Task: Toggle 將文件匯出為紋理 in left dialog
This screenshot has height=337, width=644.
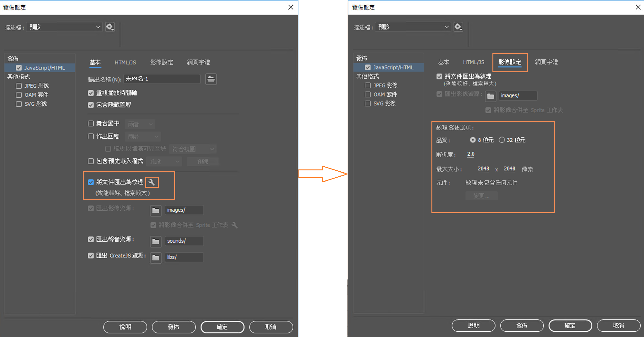Action: click(x=91, y=182)
